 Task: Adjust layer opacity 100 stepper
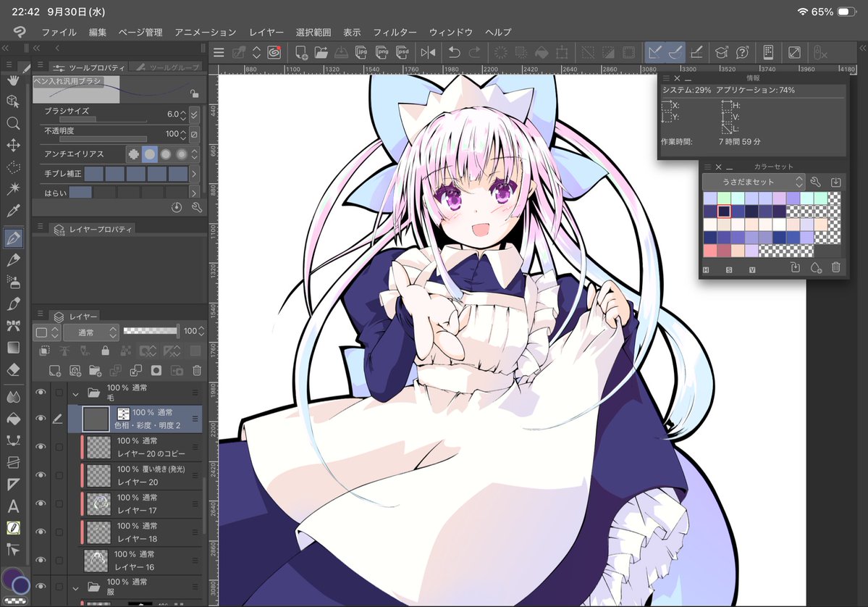click(201, 331)
